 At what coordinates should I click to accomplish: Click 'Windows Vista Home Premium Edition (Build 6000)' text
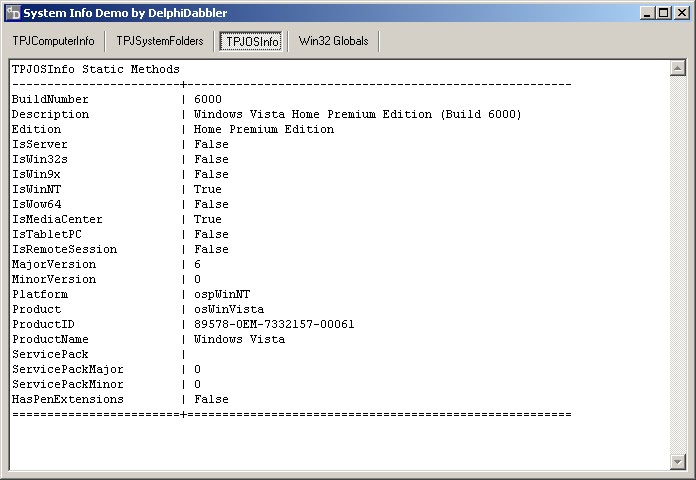point(357,114)
